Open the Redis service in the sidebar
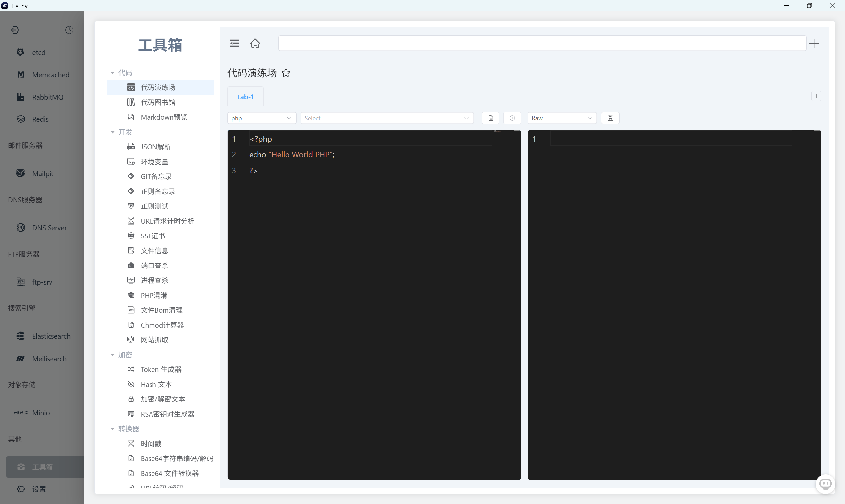Image resolution: width=845 pixels, height=504 pixels. pyautogui.click(x=40, y=119)
